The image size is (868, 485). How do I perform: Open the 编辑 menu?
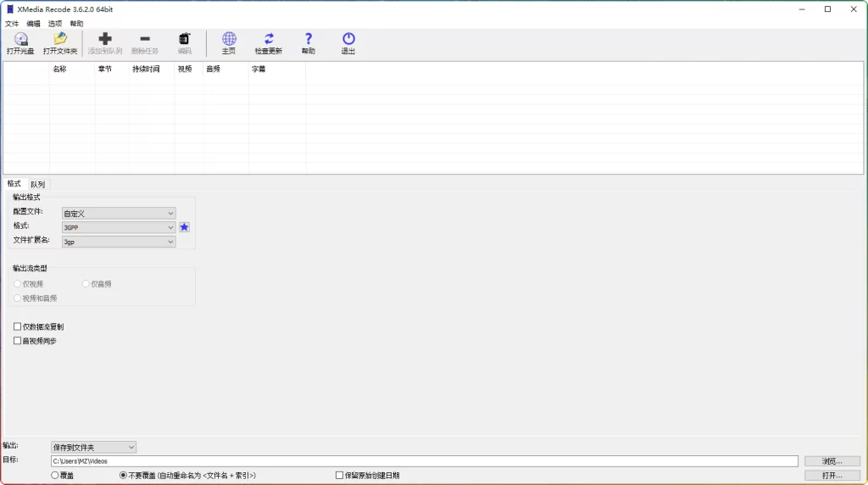coord(33,24)
